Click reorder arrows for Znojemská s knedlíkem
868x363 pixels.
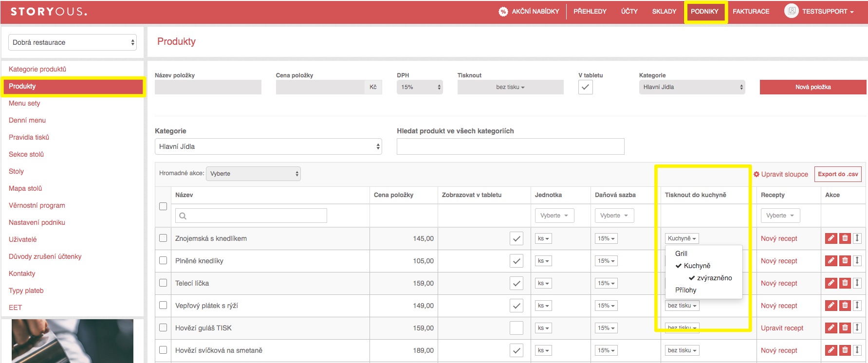pyautogui.click(x=857, y=238)
